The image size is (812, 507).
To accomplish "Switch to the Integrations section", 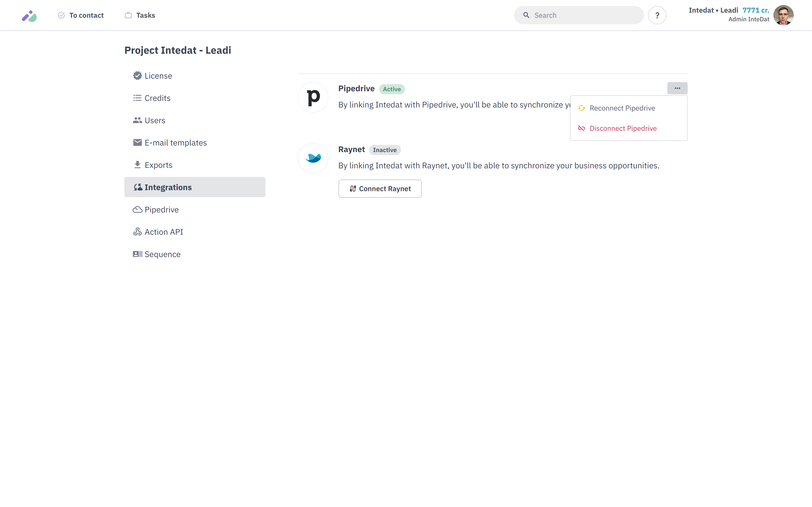I will click(x=168, y=187).
